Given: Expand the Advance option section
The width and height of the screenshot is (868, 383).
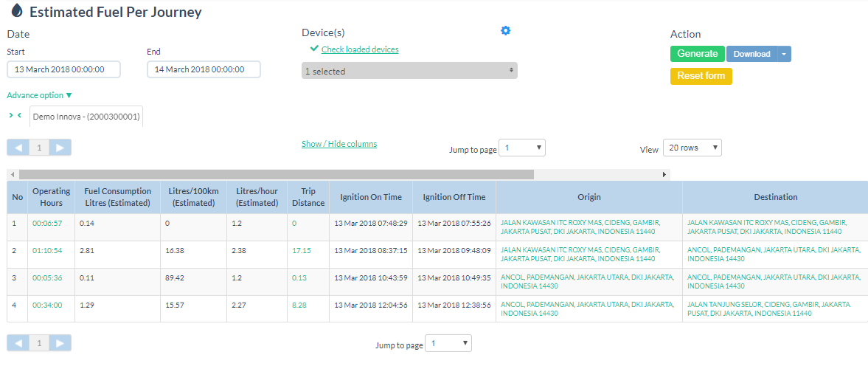Looking at the screenshot, I should click(x=40, y=95).
